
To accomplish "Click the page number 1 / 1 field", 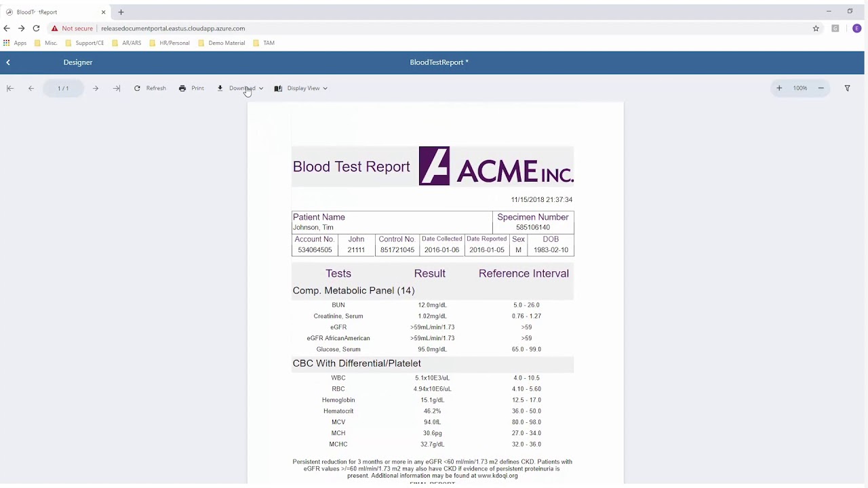I will [63, 88].
